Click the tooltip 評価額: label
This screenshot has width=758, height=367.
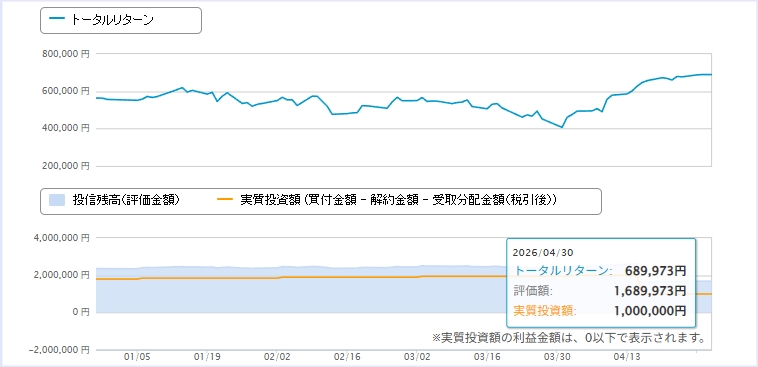(x=533, y=291)
